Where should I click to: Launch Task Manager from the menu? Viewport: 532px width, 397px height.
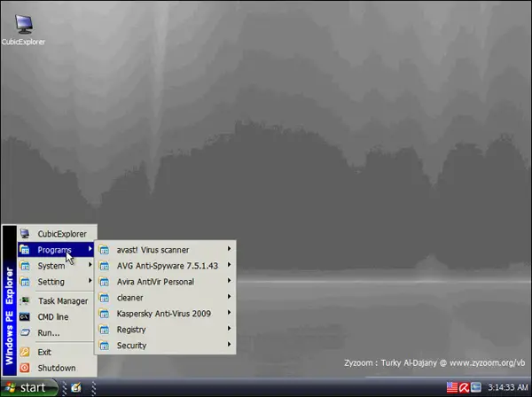56,300
